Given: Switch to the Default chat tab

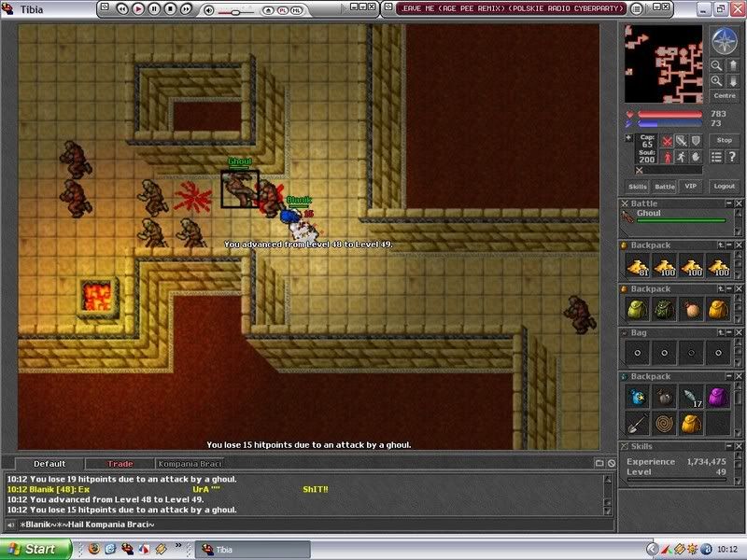Looking at the screenshot, I should (49, 464).
